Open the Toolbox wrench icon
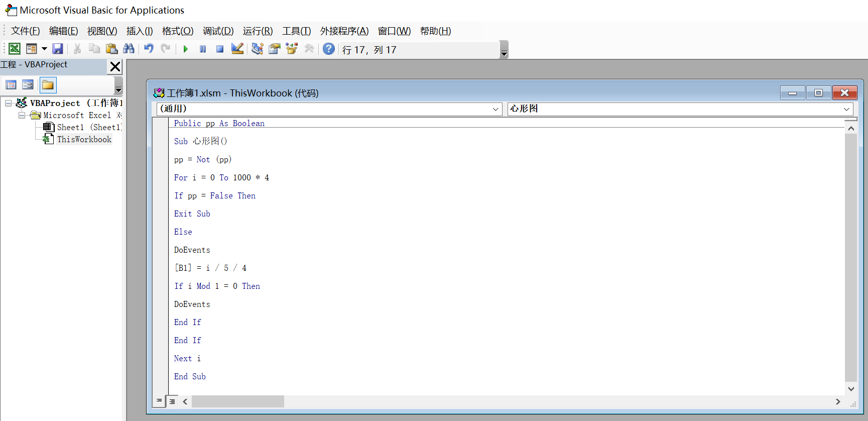This screenshot has height=421, width=868. 309,49
